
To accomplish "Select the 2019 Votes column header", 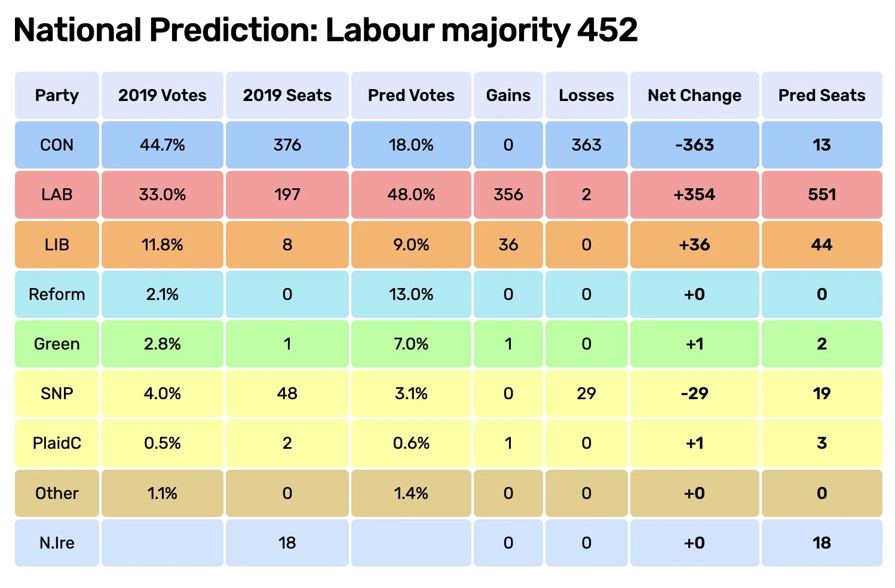I will [x=163, y=95].
